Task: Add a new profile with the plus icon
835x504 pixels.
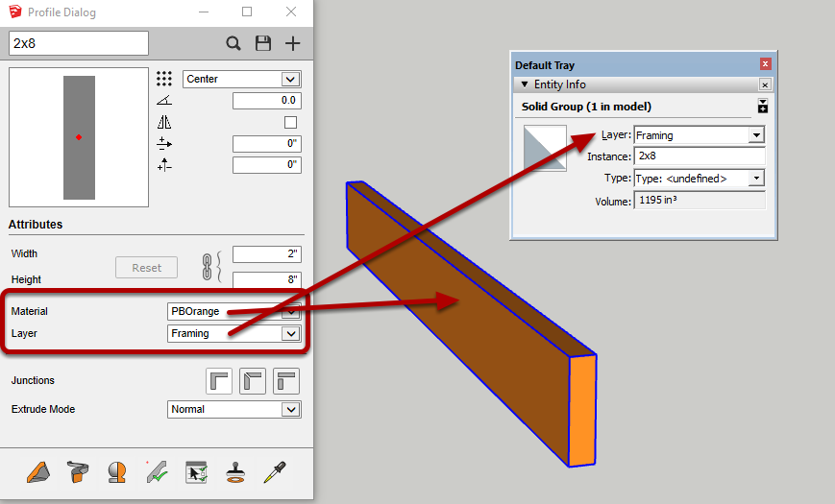Action: (x=292, y=43)
